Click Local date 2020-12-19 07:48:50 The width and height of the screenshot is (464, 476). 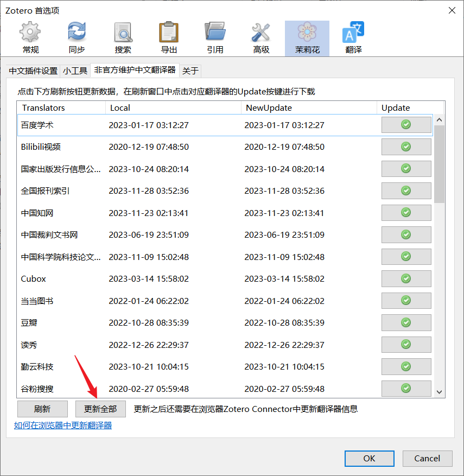pos(149,147)
